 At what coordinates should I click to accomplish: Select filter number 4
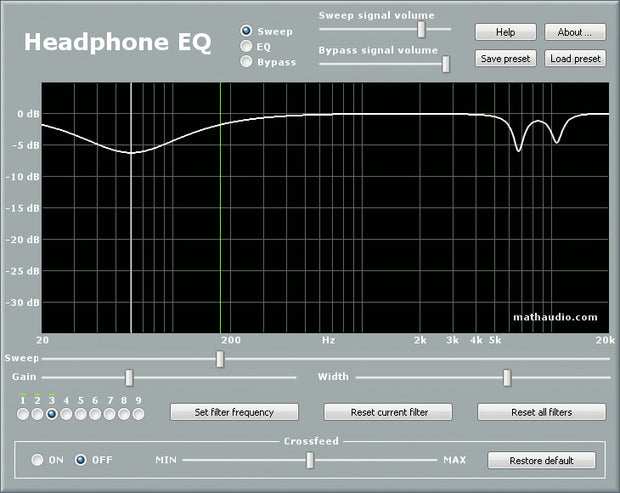[66, 414]
